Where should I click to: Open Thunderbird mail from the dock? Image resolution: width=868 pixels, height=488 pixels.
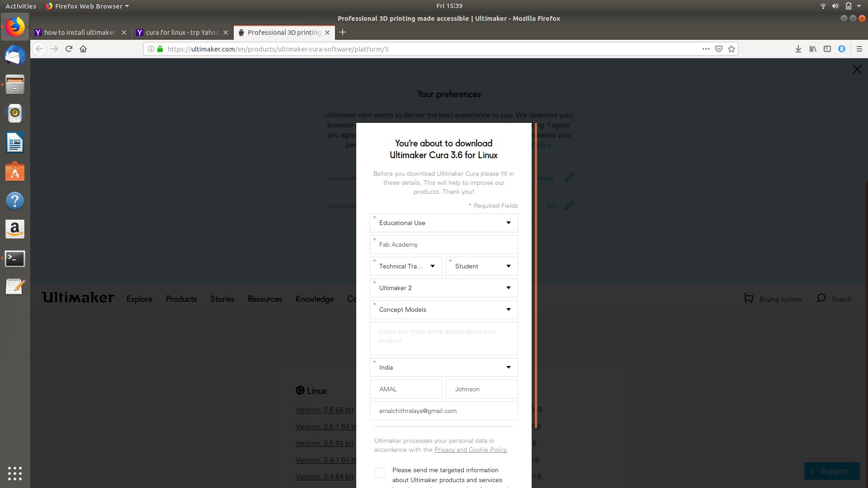coord(15,56)
